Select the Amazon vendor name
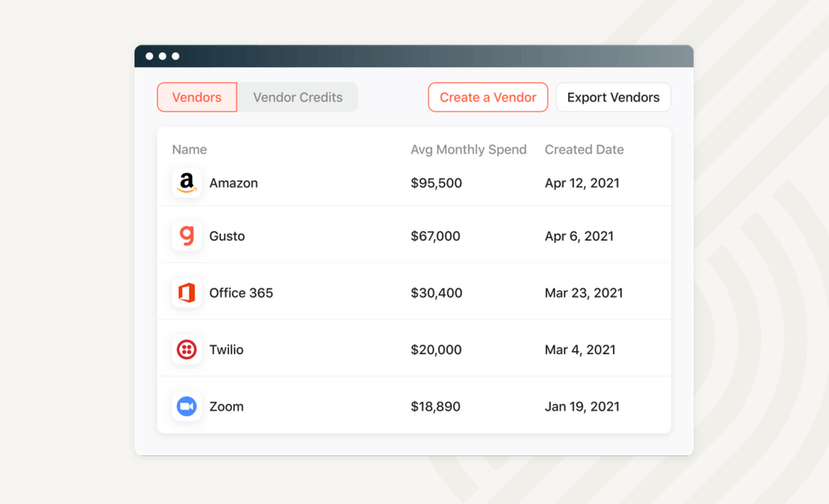Viewport: 829px width, 504px height. coord(233,183)
